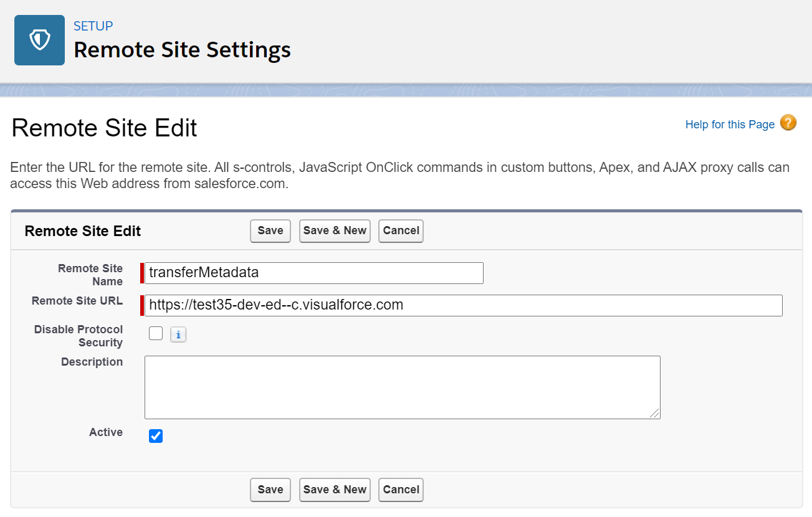
Task: Uncheck the Active checkbox
Action: (x=156, y=436)
